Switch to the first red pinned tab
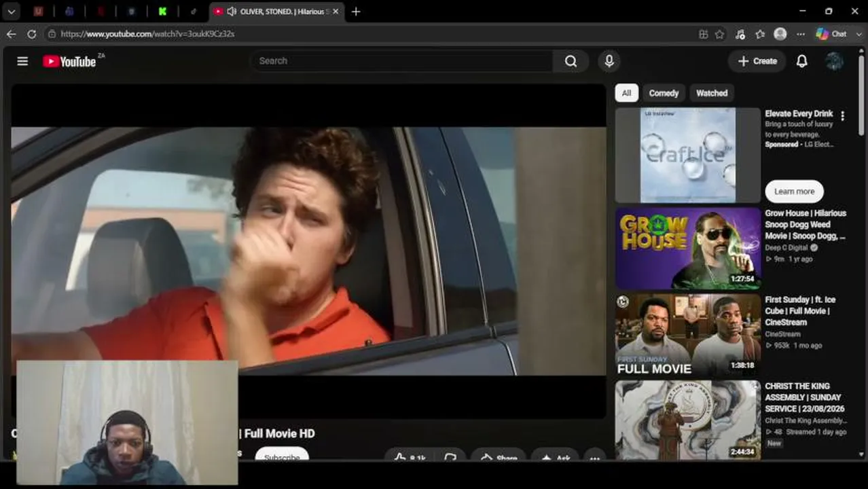Screen dimensions: 868x489 (39, 12)
